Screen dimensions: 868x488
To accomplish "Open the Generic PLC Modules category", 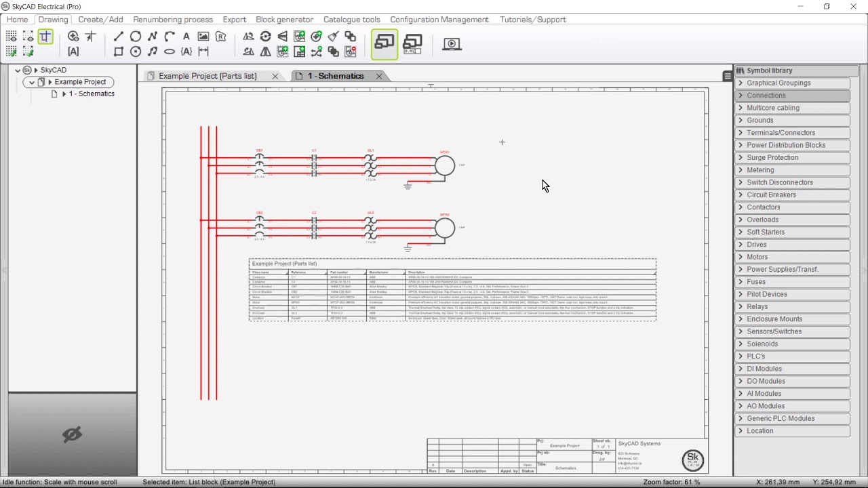I will pyautogui.click(x=792, y=418).
